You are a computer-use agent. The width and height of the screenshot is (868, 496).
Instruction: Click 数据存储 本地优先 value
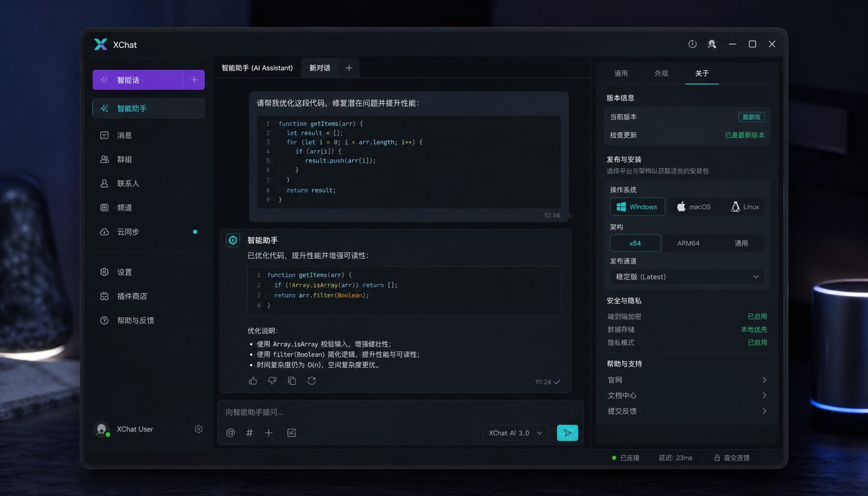pos(754,329)
